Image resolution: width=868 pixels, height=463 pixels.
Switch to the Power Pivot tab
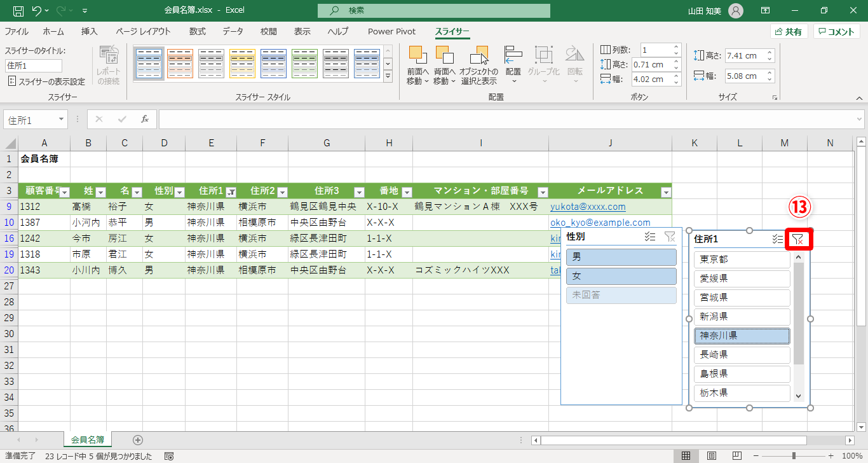click(x=391, y=32)
